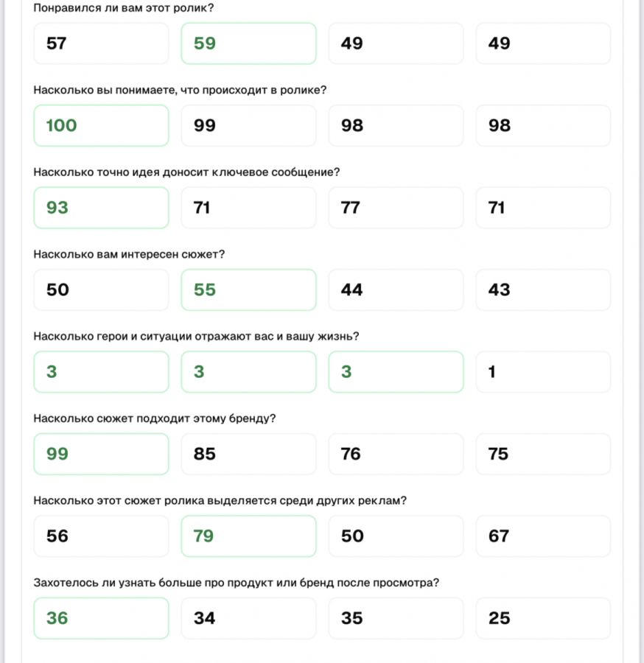
Task: Click the 44 score for plot interest
Action: [x=396, y=290]
